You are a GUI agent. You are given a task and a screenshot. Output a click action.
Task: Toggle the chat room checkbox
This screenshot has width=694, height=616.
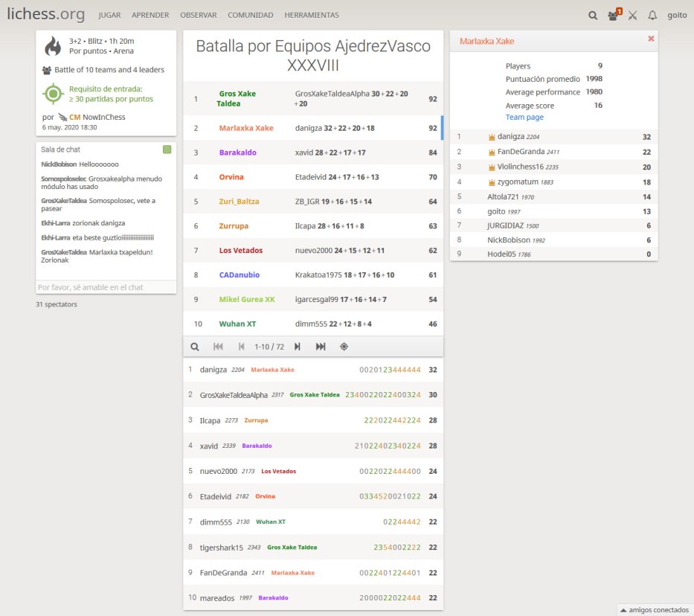point(167,150)
